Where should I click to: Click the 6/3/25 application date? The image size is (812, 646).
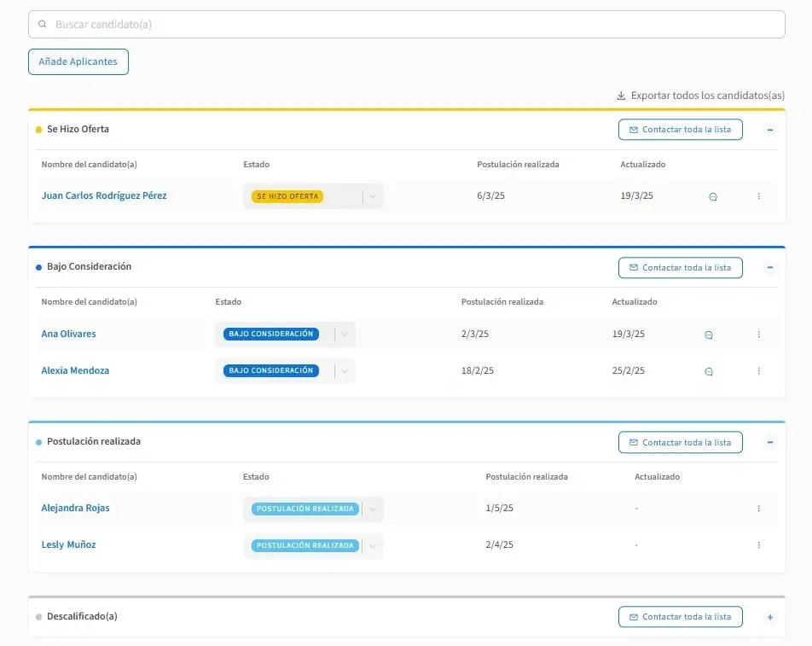[x=490, y=195]
